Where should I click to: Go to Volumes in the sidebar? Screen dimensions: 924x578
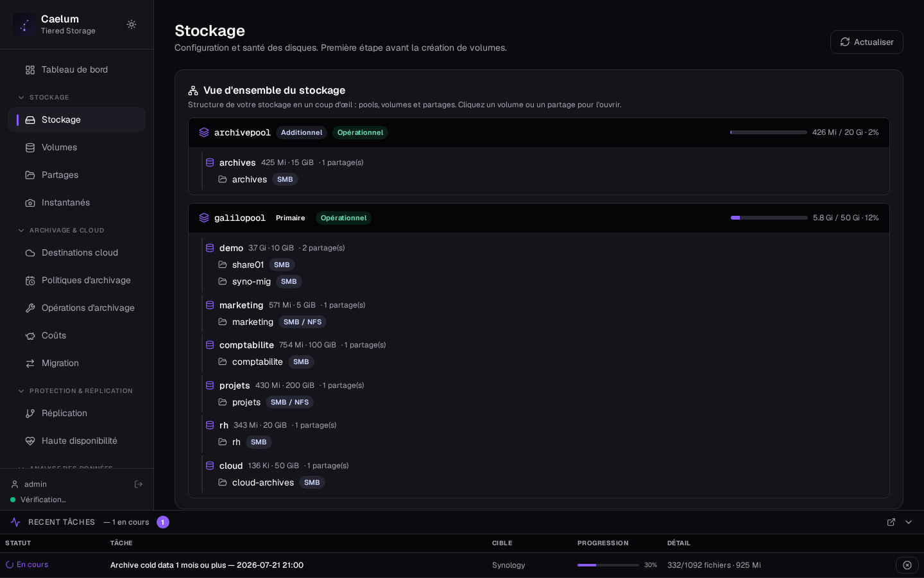tap(76, 148)
